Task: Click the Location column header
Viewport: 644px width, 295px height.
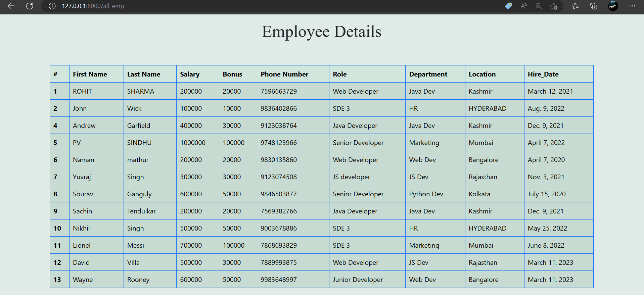Action: click(x=482, y=74)
